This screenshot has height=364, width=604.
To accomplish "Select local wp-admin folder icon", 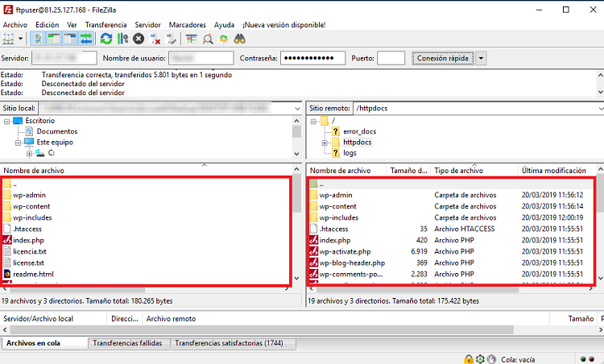I will coord(7,195).
